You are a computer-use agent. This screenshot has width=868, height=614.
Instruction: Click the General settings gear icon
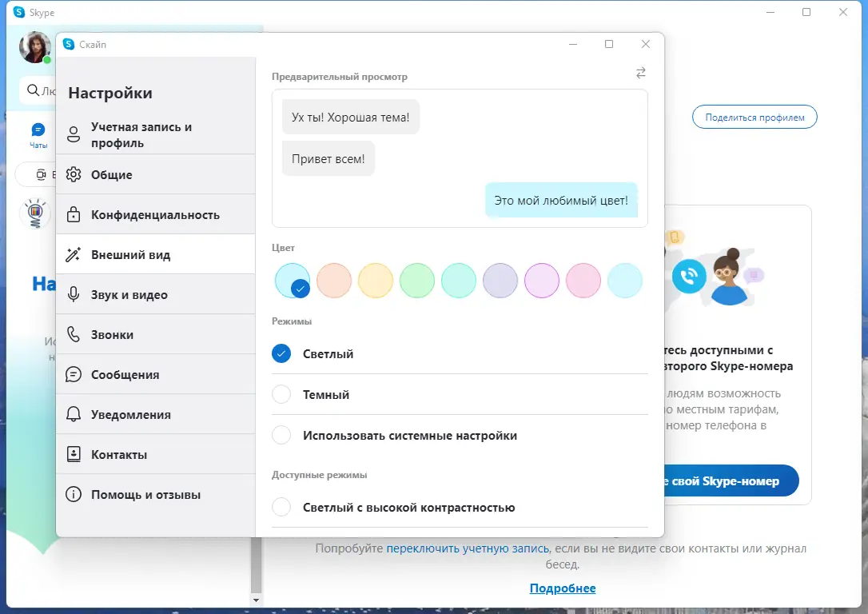pos(74,174)
